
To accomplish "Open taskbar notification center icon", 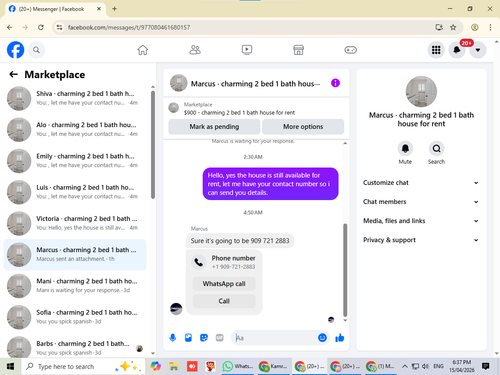I will [486, 366].
